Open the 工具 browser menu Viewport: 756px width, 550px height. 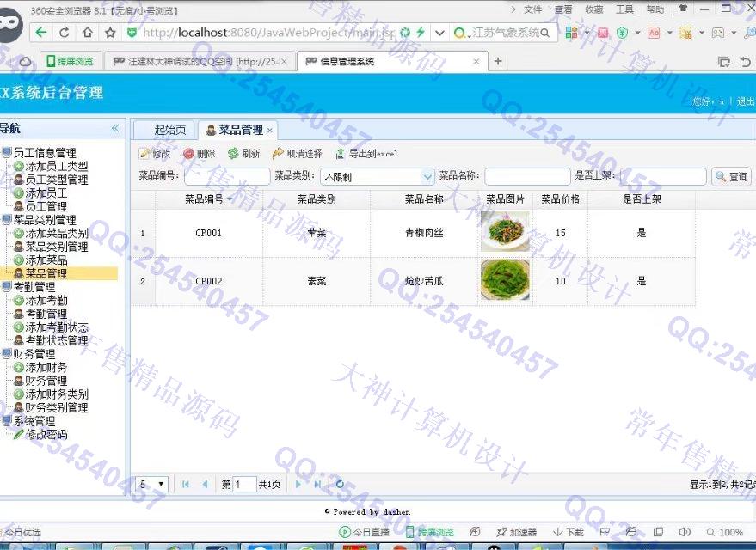coord(624,9)
